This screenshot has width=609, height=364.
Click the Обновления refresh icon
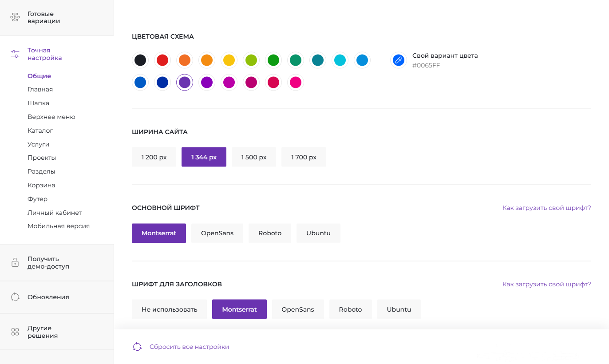click(15, 297)
